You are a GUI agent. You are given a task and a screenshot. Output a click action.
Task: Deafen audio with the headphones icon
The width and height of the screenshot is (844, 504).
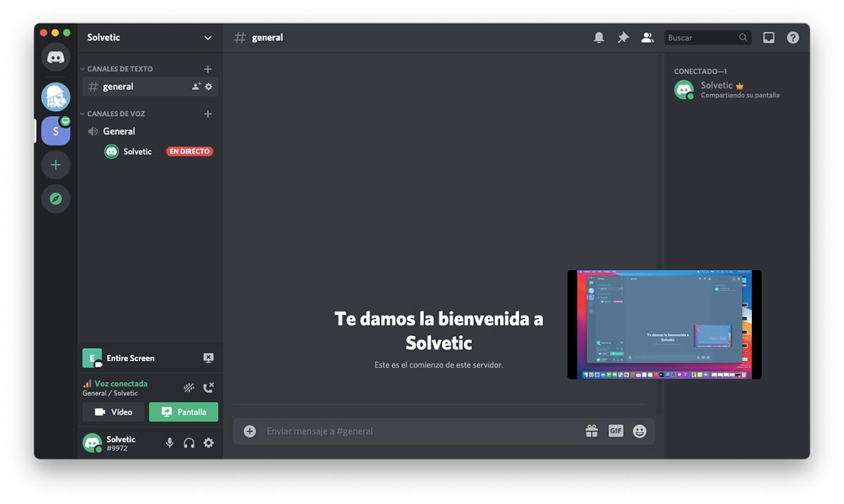[x=189, y=443]
